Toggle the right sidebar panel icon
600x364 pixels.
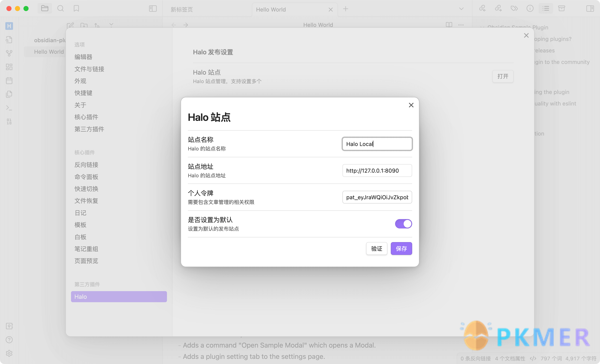(590, 9)
